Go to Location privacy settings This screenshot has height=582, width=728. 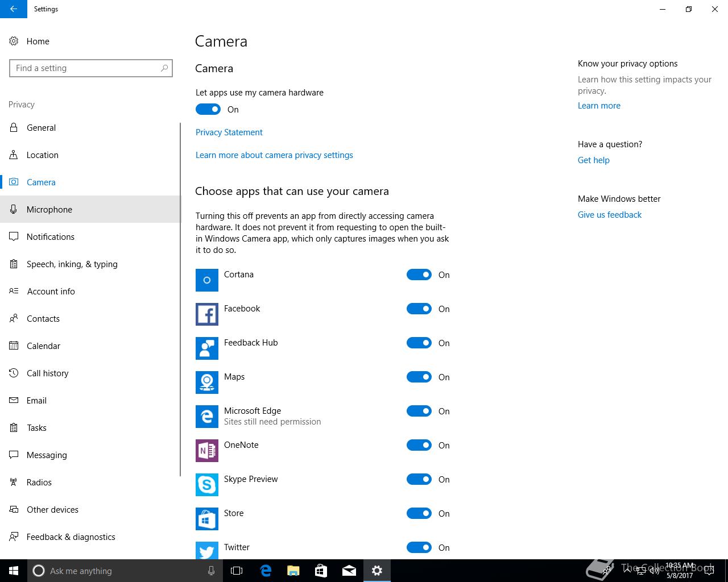coord(90,155)
